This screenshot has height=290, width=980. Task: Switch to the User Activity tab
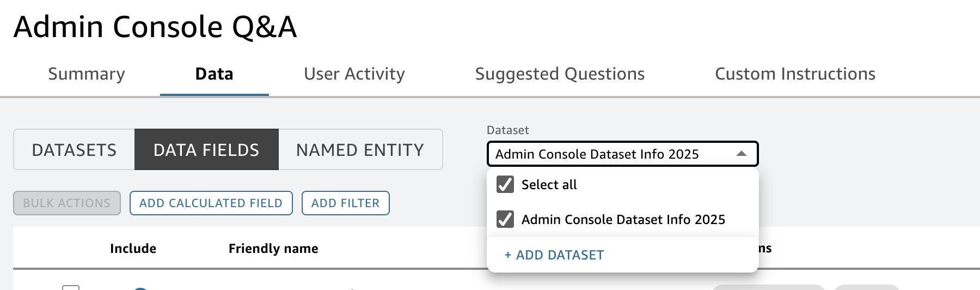[354, 74]
